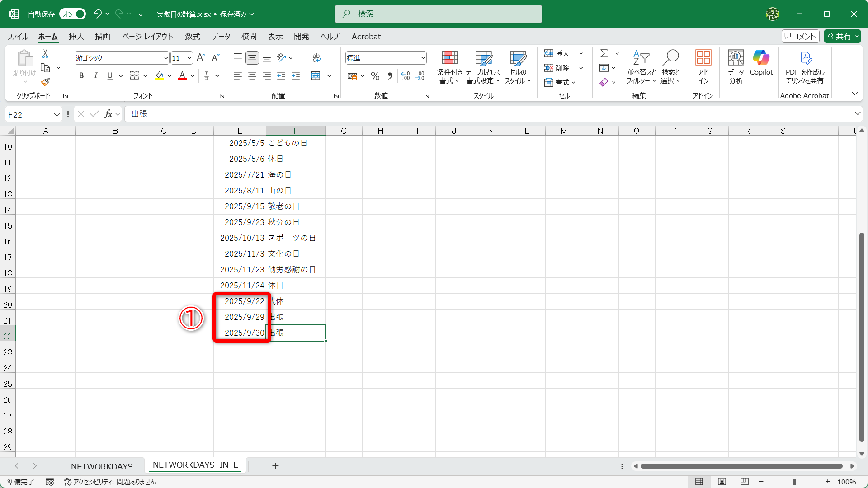
Task: Toggle italic formatting
Action: tap(95, 76)
